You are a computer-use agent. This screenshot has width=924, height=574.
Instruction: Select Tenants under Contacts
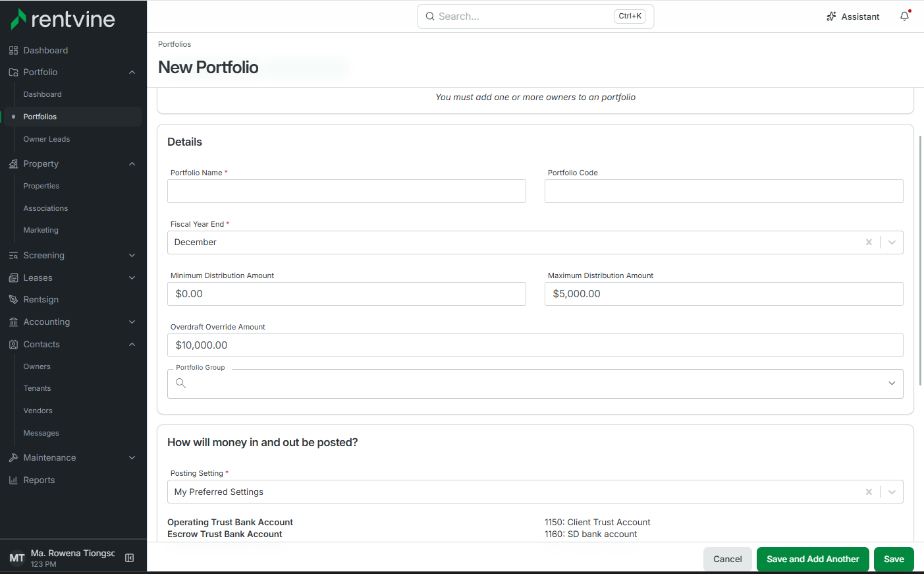click(37, 388)
